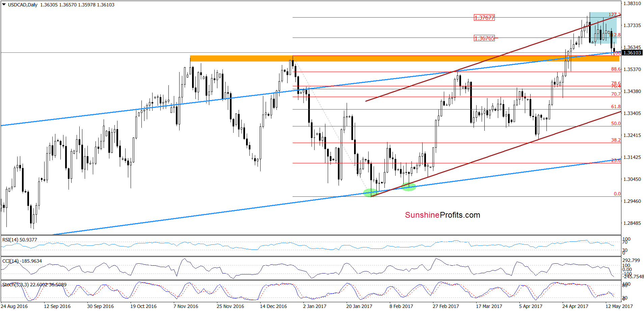
Task: Click the 1.28485 price axis label
Action: click(632, 223)
